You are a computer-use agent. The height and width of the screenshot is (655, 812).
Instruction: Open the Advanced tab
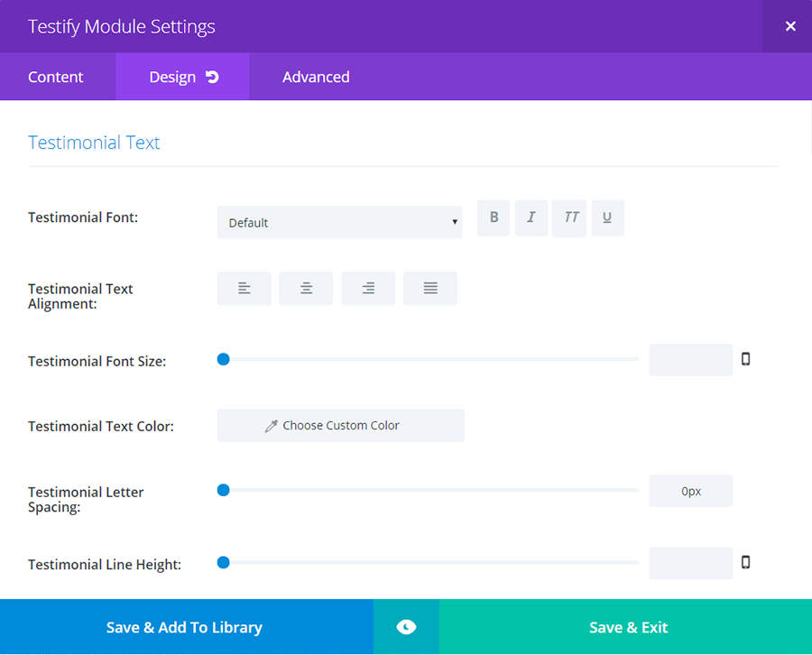coord(316,78)
